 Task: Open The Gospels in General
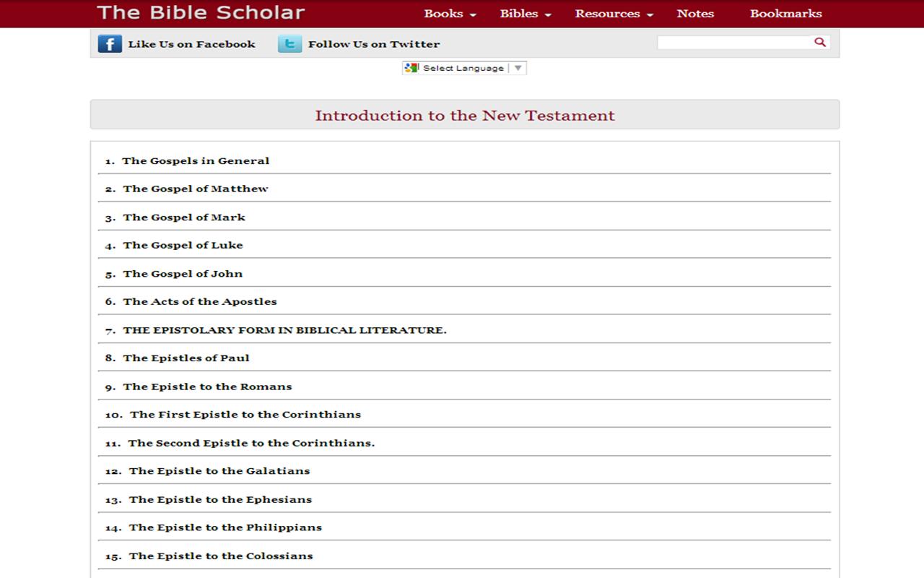coord(196,161)
